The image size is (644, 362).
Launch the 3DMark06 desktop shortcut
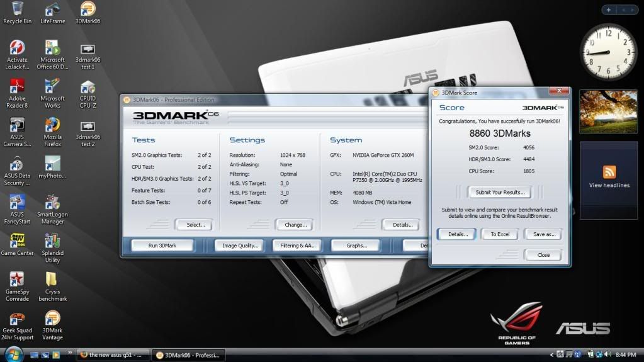coord(88,13)
